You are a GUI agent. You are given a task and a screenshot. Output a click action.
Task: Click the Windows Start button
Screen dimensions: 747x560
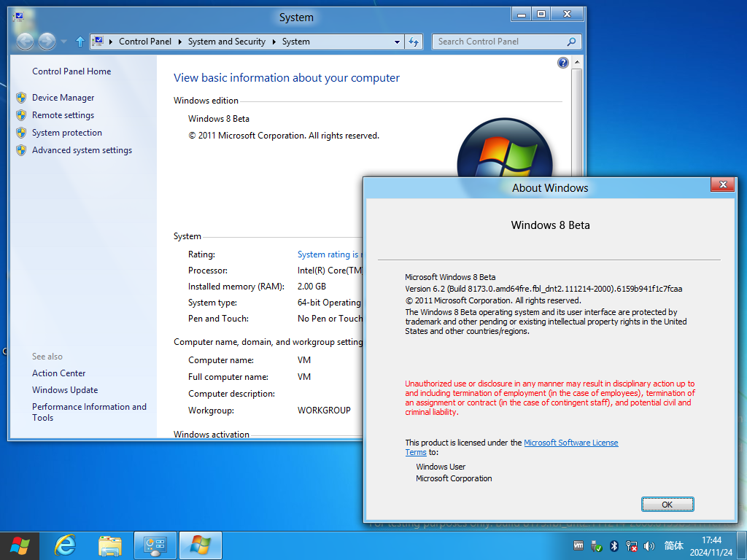(20, 545)
